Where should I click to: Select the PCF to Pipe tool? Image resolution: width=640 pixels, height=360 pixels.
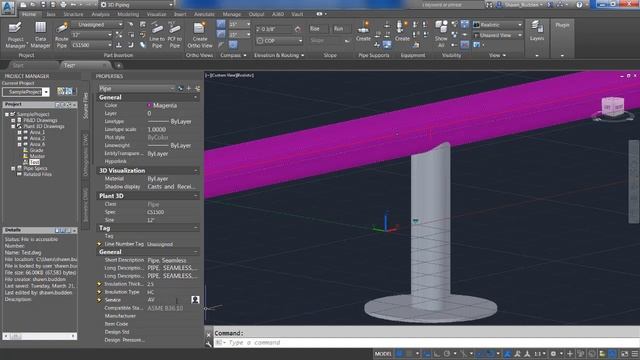175,35
